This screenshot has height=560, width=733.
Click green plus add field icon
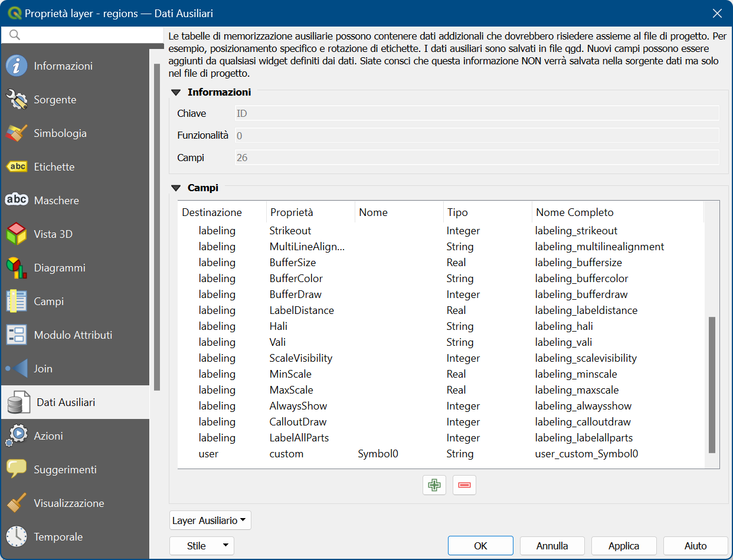(x=434, y=485)
